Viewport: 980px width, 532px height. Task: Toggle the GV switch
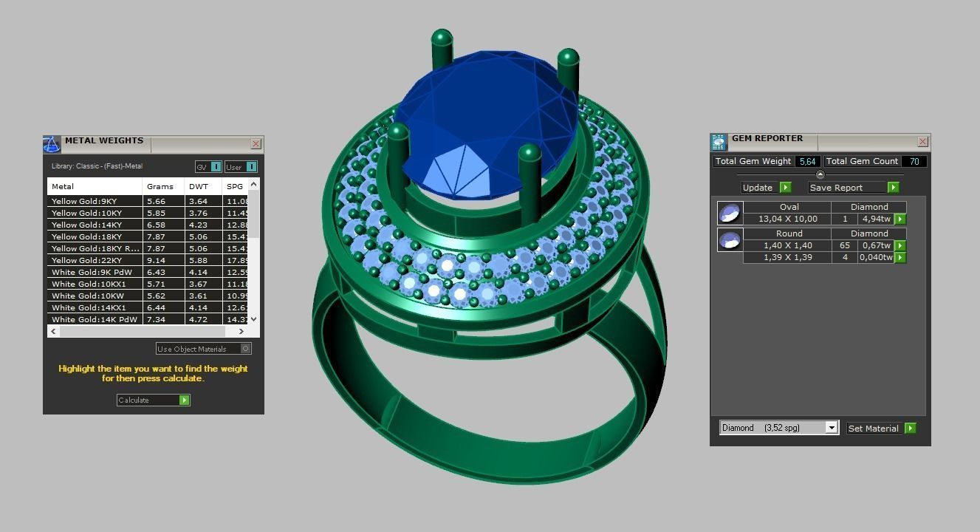216,167
